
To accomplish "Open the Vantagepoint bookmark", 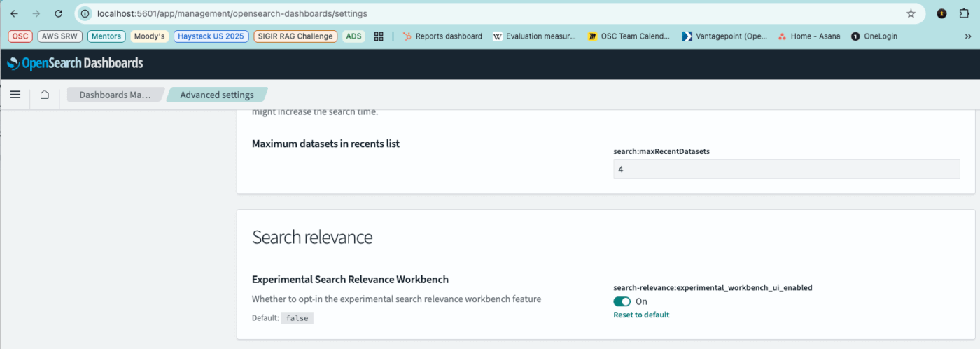I will pyautogui.click(x=725, y=36).
